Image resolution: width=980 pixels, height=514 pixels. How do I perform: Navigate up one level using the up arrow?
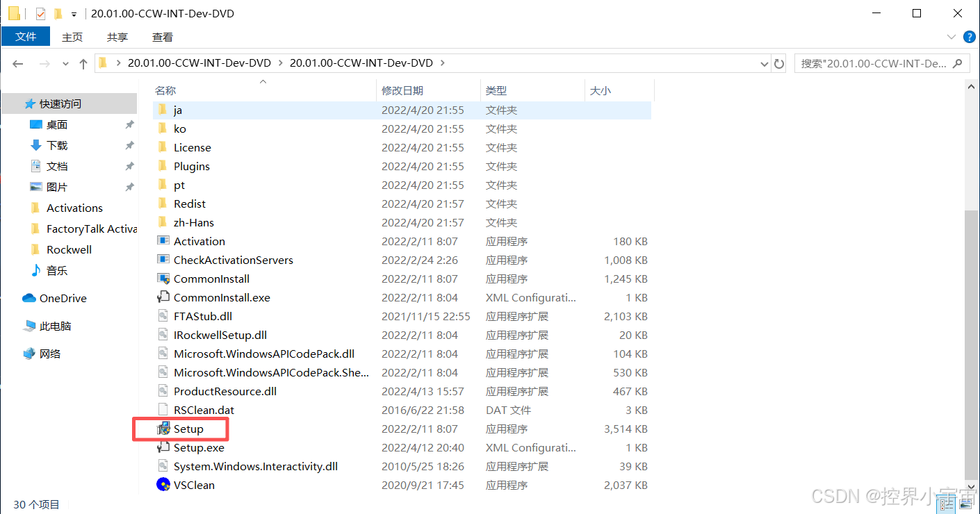83,63
